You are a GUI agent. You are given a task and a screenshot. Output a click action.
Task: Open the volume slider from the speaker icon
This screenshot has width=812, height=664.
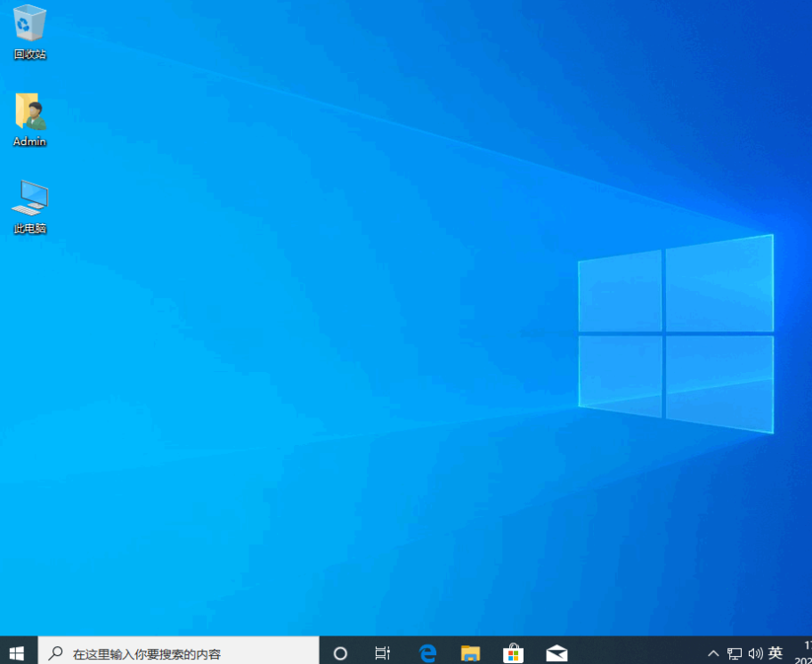click(755, 651)
